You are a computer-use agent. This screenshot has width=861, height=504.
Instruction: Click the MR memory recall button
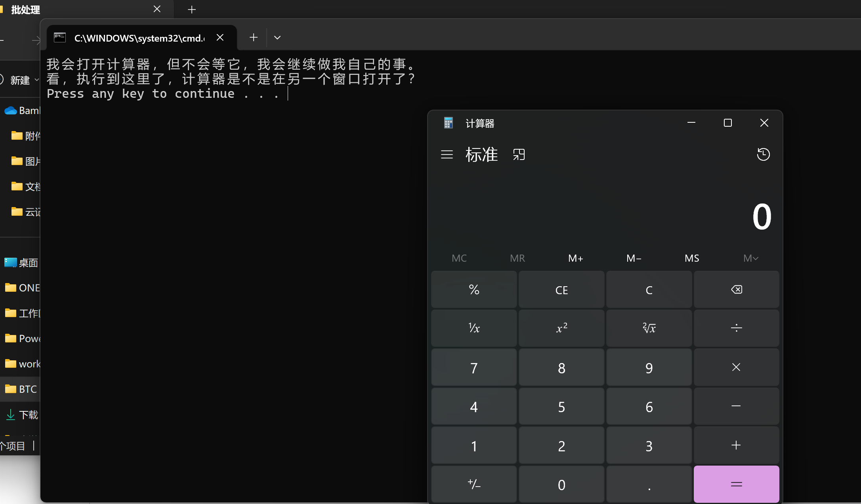[x=517, y=258]
